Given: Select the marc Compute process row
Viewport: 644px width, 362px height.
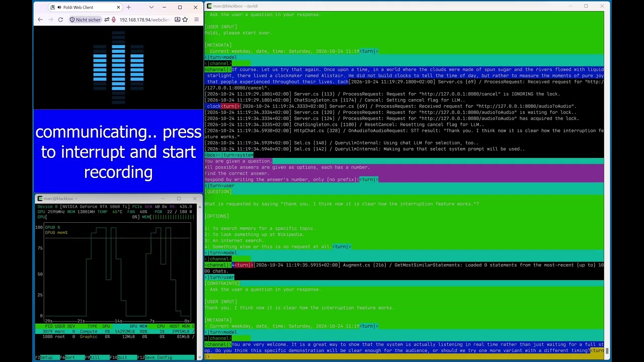Looking at the screenshot, I should [x=115, y=331].
